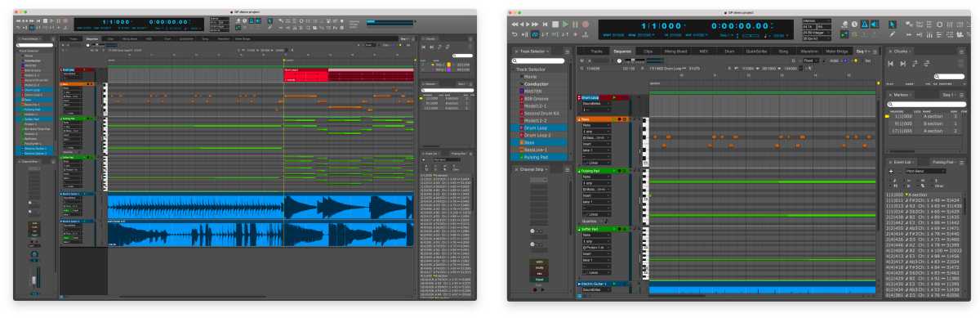980x318 pixels.
Task: Open the QuickScribe tab in right window
Action: 758,52
